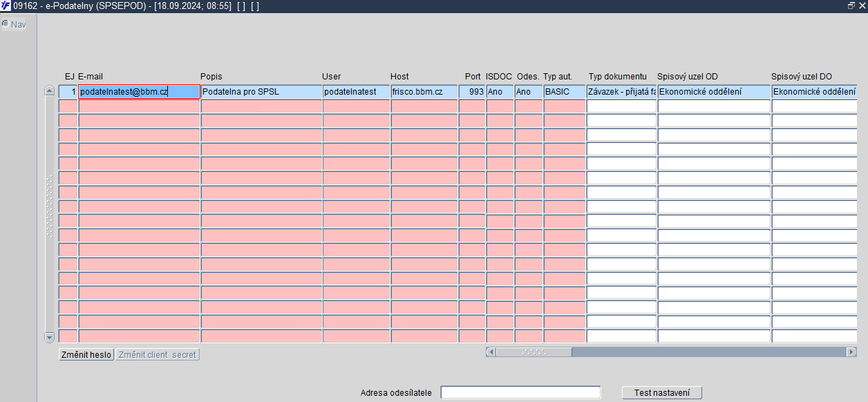868x402 pixels.
Task: Click the vertical scrollbar track of records
Action: click(49, 214)
